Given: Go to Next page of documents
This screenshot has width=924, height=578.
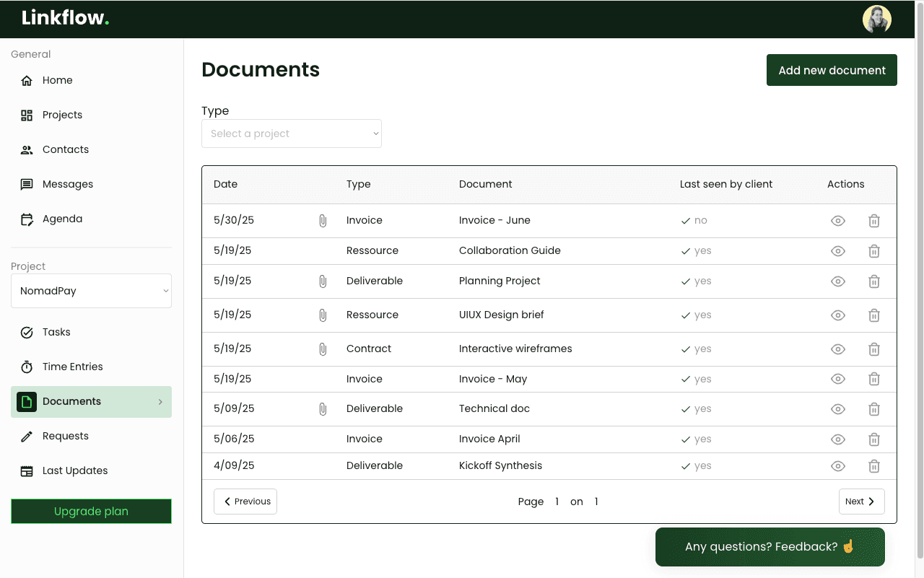Looking at the screenshot, I should click(x=861, y=502).
